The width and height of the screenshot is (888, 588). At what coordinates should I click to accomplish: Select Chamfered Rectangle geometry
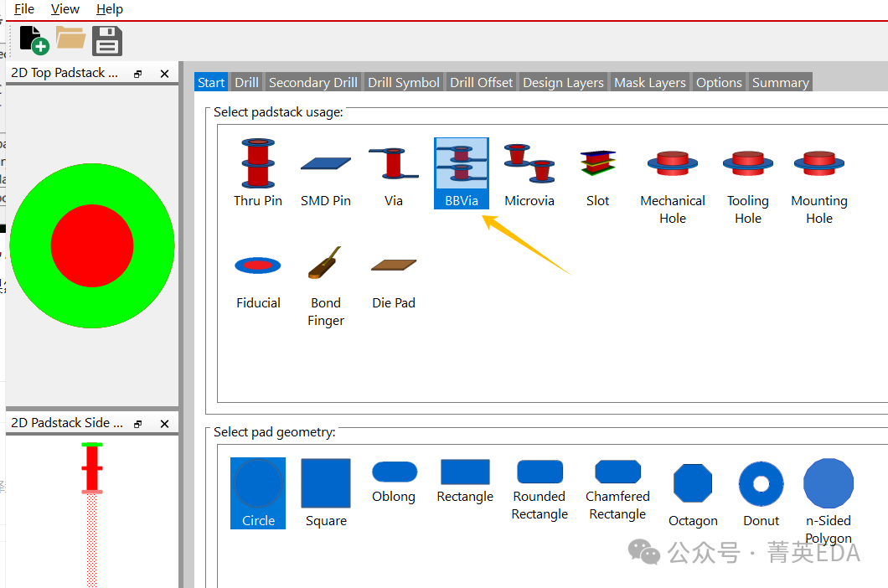click(x=618, y=491)
